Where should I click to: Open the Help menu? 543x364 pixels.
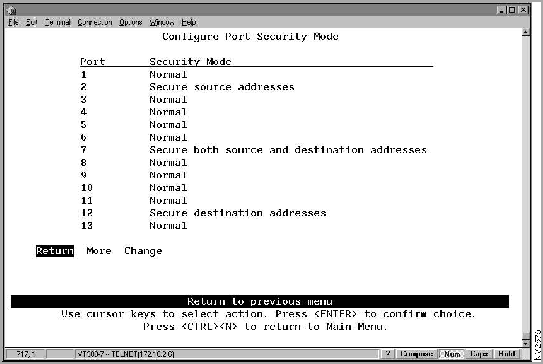(189, 23)
